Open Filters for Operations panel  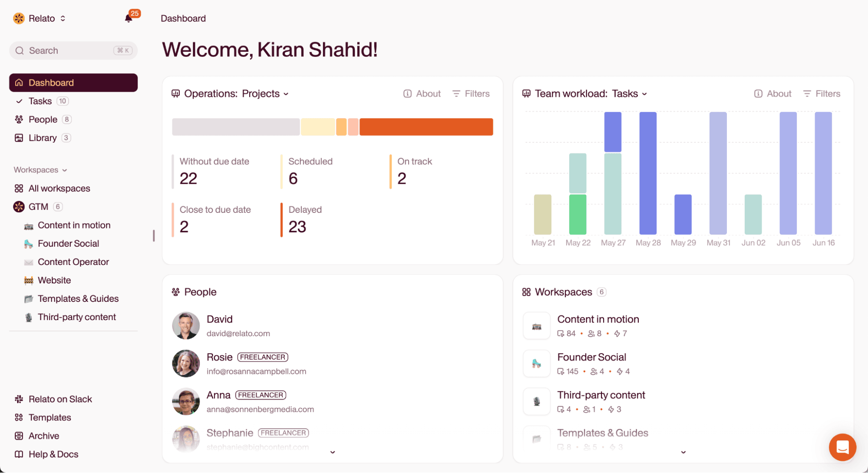click(471, 94)
